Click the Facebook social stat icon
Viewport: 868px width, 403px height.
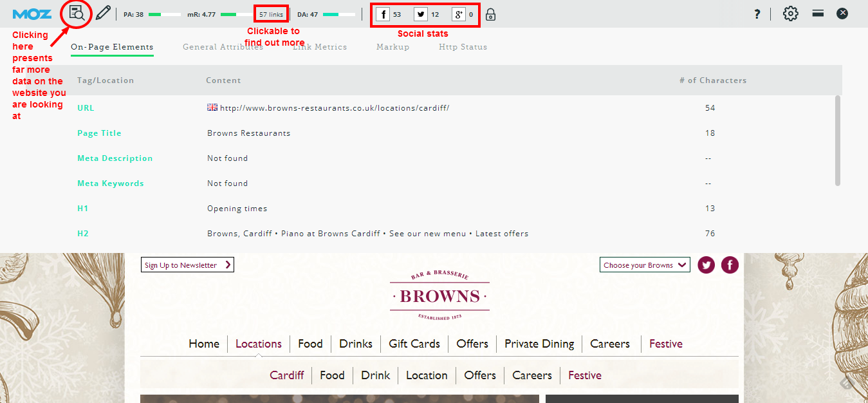[383, 14]
